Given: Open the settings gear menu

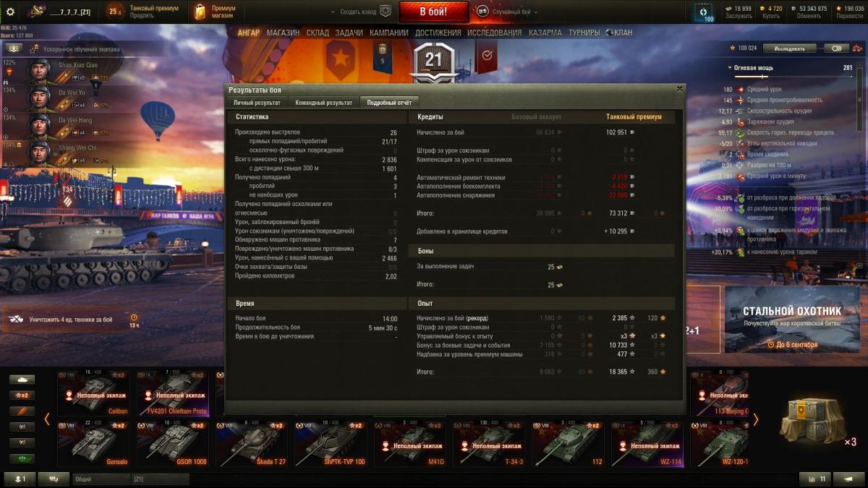Looking at the screenshot, I should coord(10,12).
